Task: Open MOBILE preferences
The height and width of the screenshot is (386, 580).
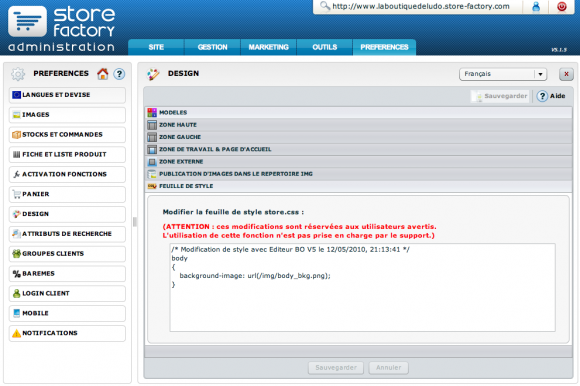Action: coord(67,313)
